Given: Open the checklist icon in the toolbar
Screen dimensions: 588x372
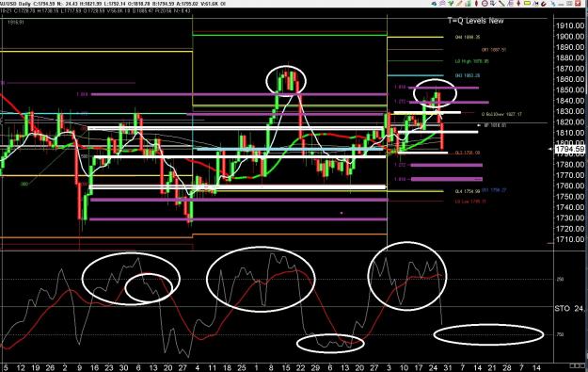Looking at the screenshot, I should 492,4.
